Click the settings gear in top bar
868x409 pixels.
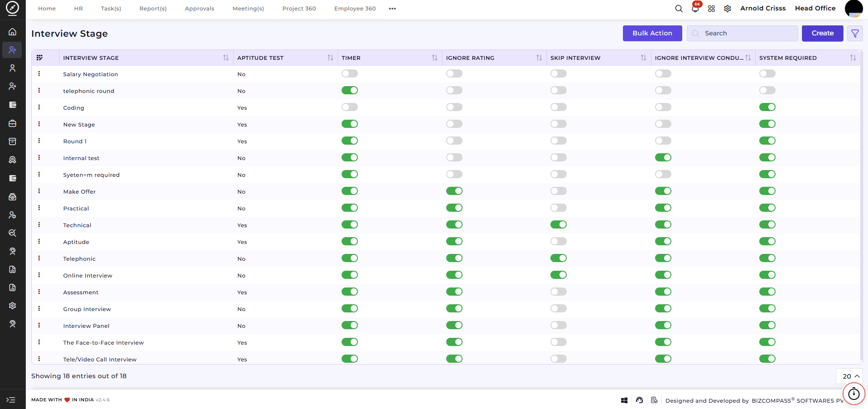click(728, 9)
